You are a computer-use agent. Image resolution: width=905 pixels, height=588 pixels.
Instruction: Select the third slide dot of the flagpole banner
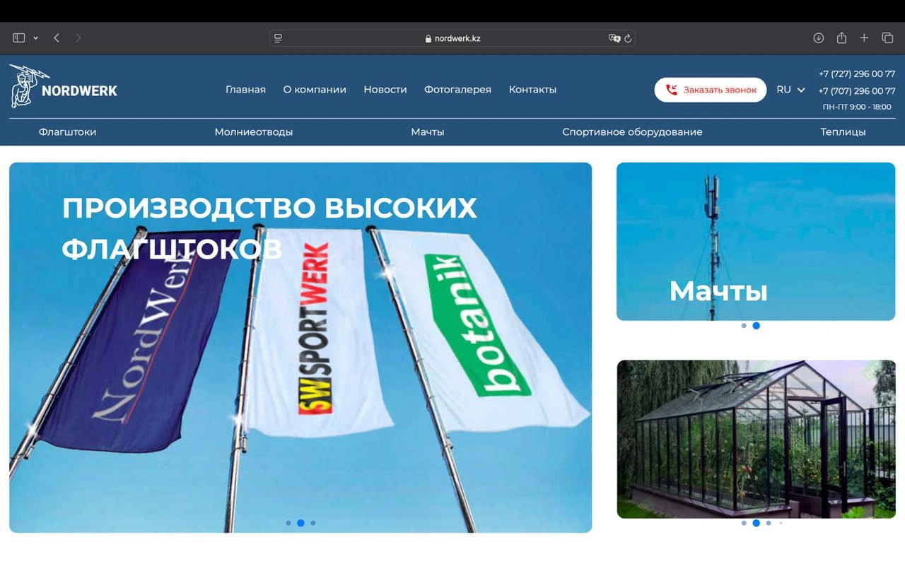[x=313, y=523]
